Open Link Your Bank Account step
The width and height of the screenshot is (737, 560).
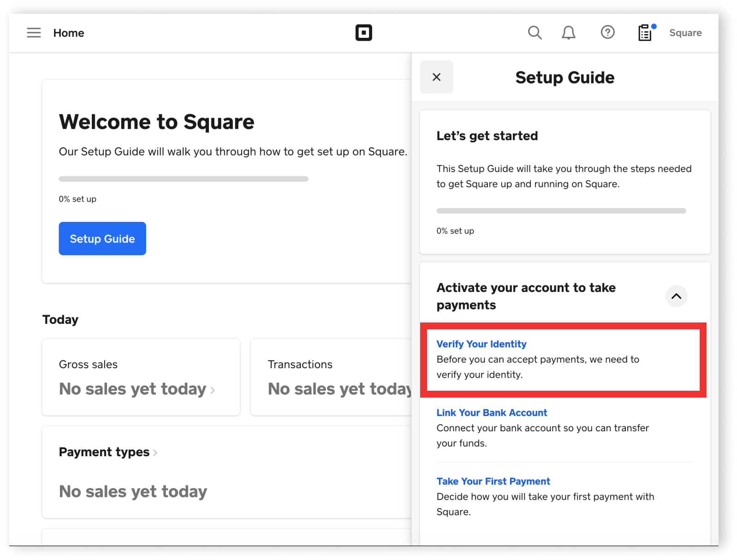(x=492, y=413)
